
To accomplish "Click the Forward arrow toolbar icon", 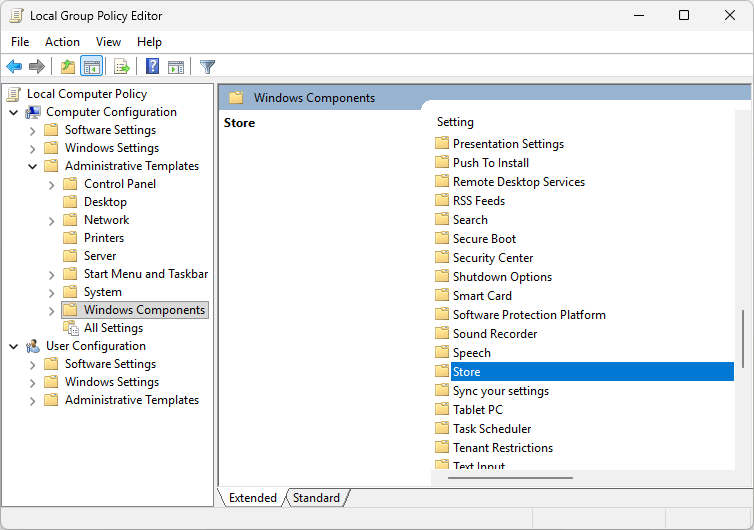I will 37,66.
